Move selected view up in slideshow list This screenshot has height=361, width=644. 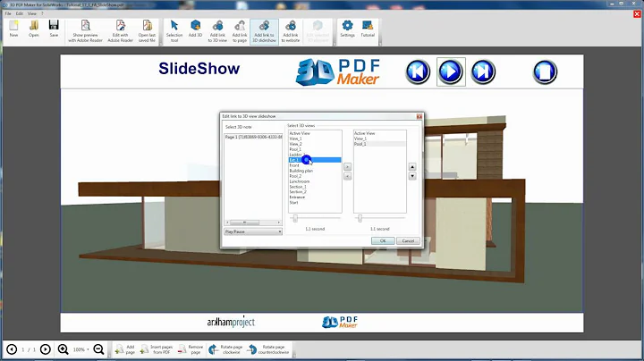point(412,166)
